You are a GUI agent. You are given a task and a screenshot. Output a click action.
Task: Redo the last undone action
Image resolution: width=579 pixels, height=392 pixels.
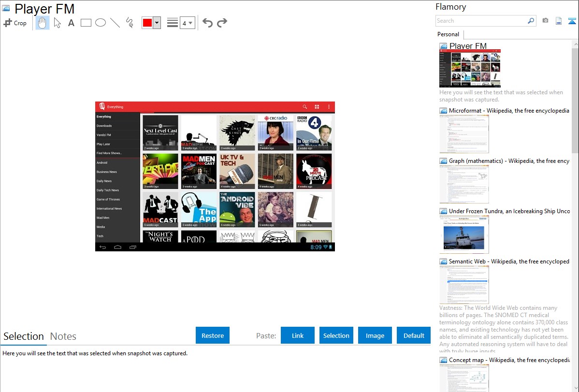[x=222, y=23]
